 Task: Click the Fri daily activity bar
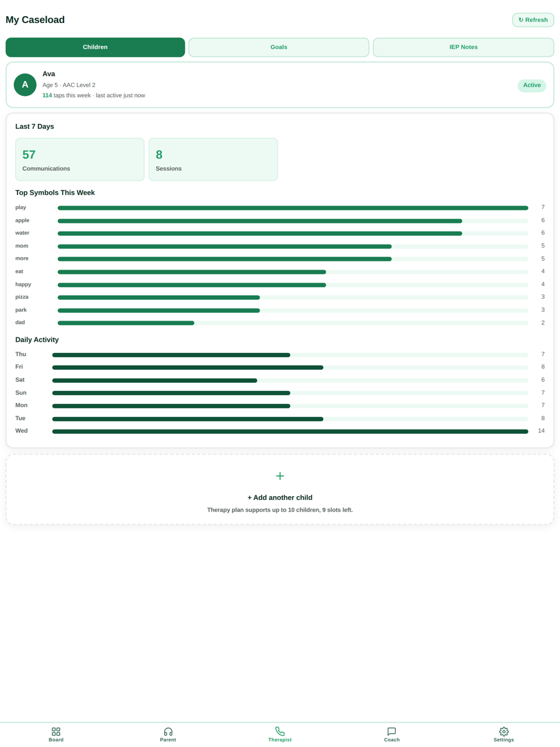pos(290,367)
